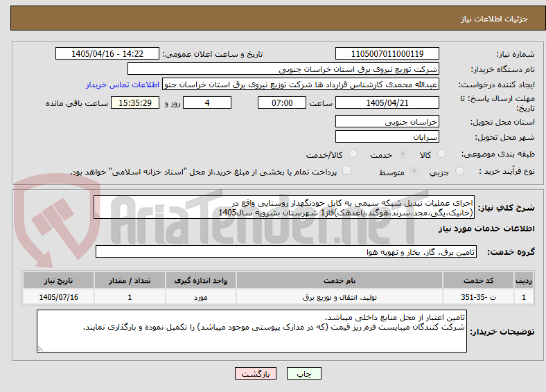Viewport: 546px width, 392px height.
Task: Click the need number field 1105007011000119
Action: click(x=387, y=53)
